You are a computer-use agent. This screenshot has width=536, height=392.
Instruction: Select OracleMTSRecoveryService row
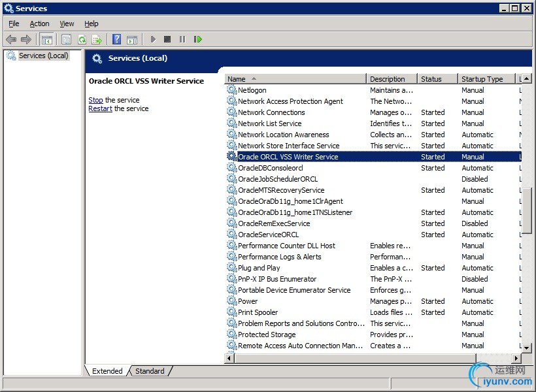point(373,190)
